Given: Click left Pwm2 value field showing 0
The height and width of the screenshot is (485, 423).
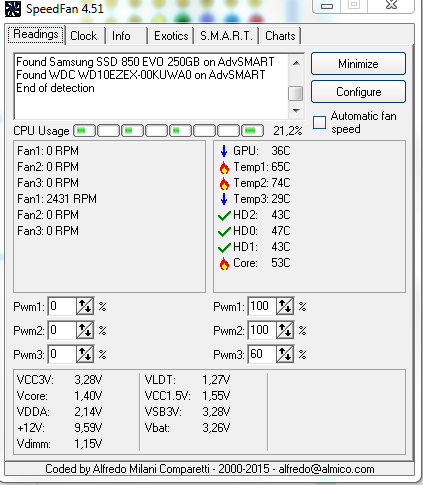Looking at the screenshot, I should 62,330.
